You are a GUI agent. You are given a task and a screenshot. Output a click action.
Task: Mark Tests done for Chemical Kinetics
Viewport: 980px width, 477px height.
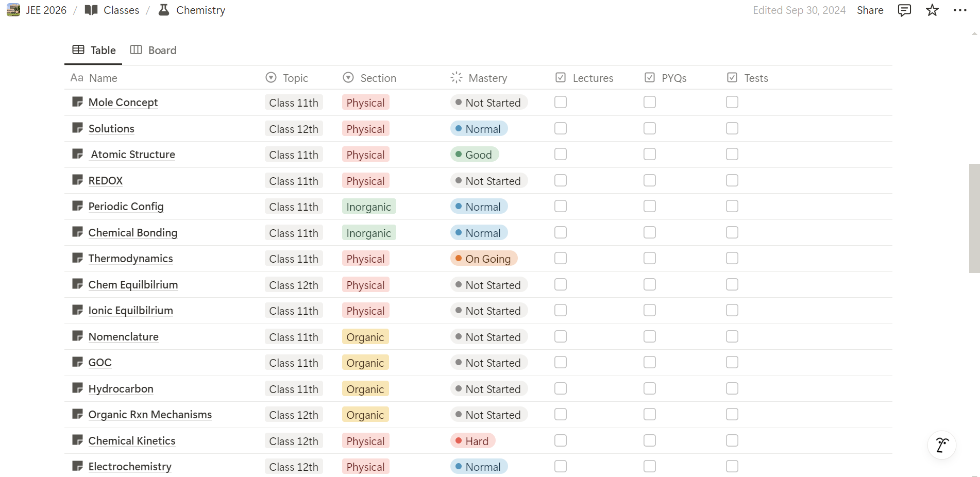click(732, 440)
